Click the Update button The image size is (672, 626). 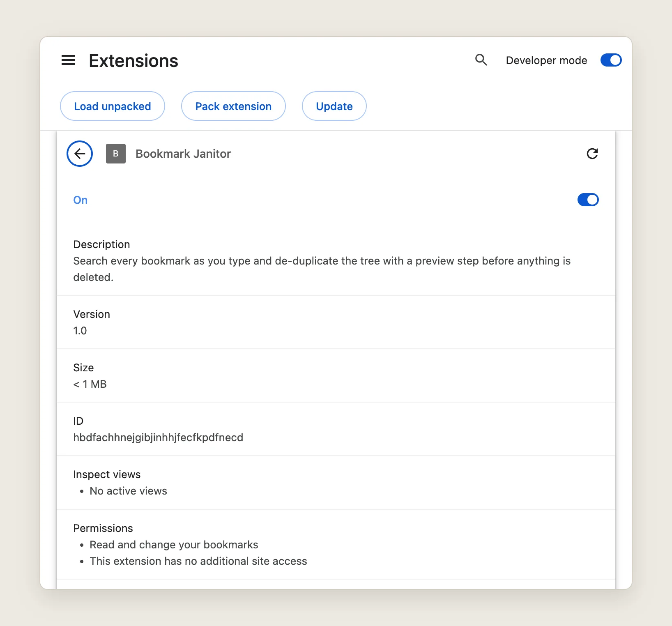pos(334,106)
